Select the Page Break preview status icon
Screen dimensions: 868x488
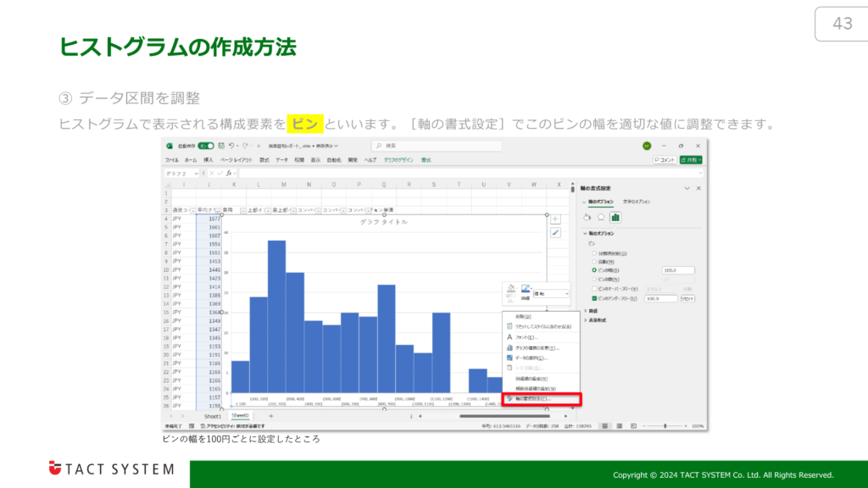(x=633, y=426)
